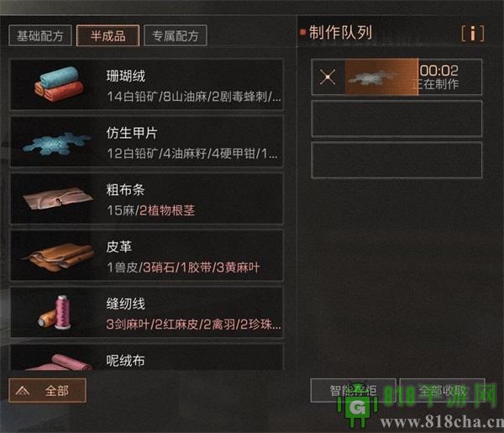Image resolution: width=504 pixels, height=433 pixels.
Task: Switch to the 基础配方 tab
Action: point(40,35)
